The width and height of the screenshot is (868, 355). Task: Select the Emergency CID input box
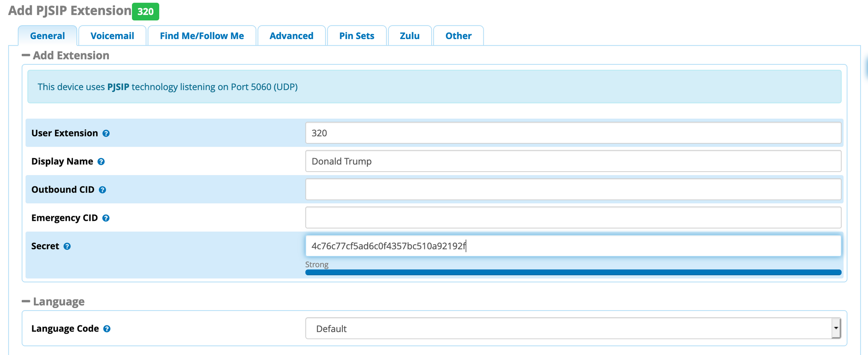573,218
